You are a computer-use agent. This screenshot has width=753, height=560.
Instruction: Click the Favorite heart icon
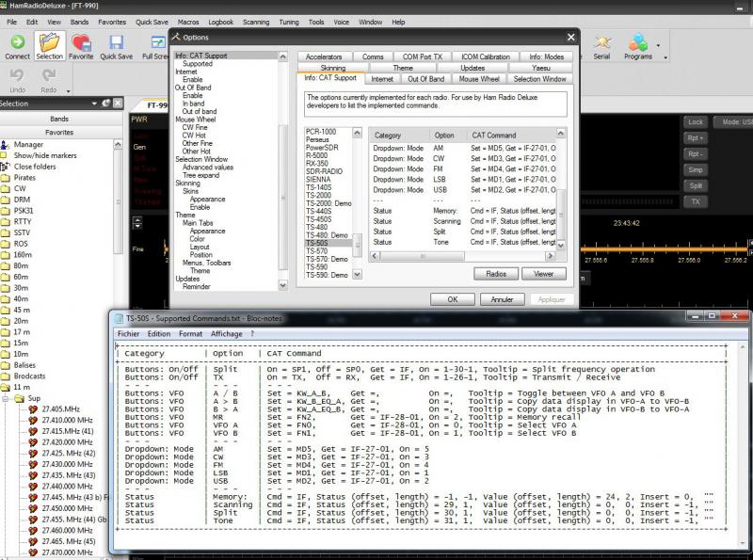[x=81, y=42]
